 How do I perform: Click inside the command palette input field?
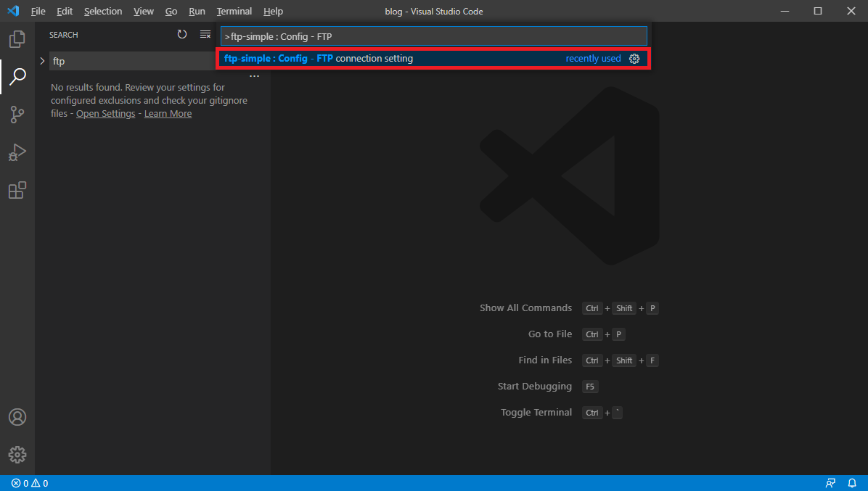click(433, 36)
